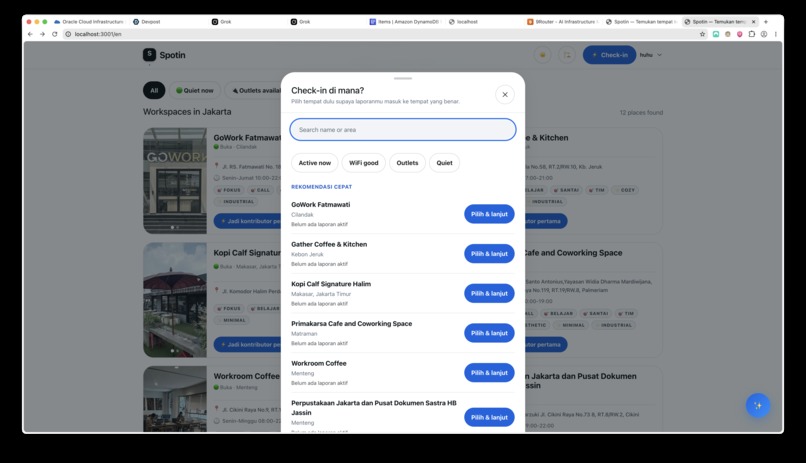Click the green open status dot on Workroom Coffee card
Viewport: 806px width, 463px height.
coord(216,387)
